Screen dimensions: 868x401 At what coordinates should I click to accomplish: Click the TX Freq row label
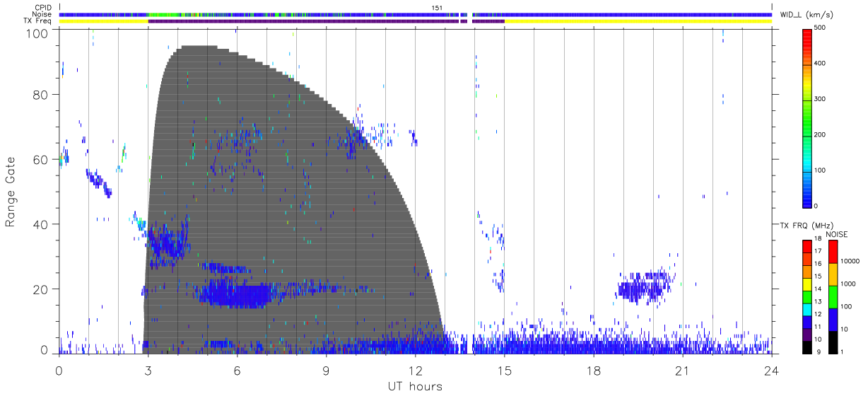pos(39,21)
